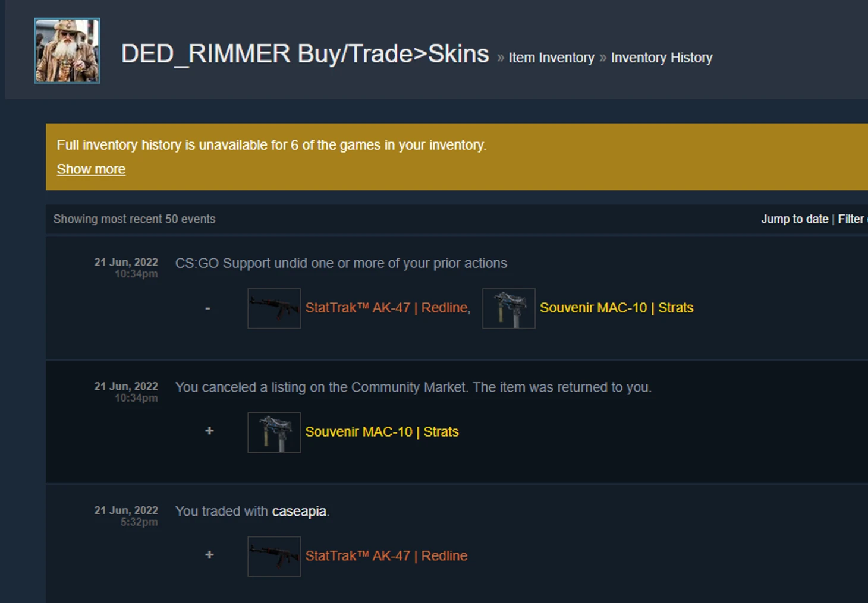Open the DED_RIMMER profile avatar
This screenshot has width=868, height=603.
click(67, 50)
